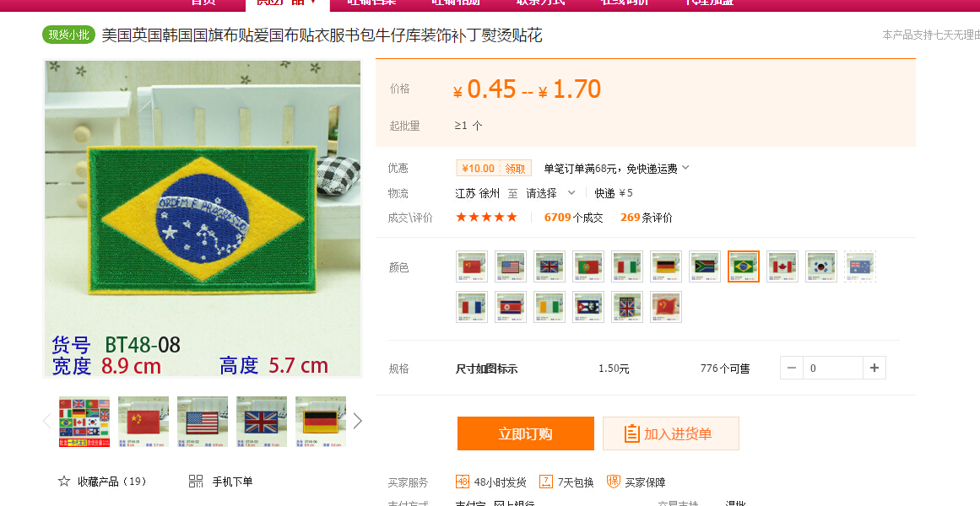
Task: Show next thumbnails with right arrow
Action: click(358, 421)
